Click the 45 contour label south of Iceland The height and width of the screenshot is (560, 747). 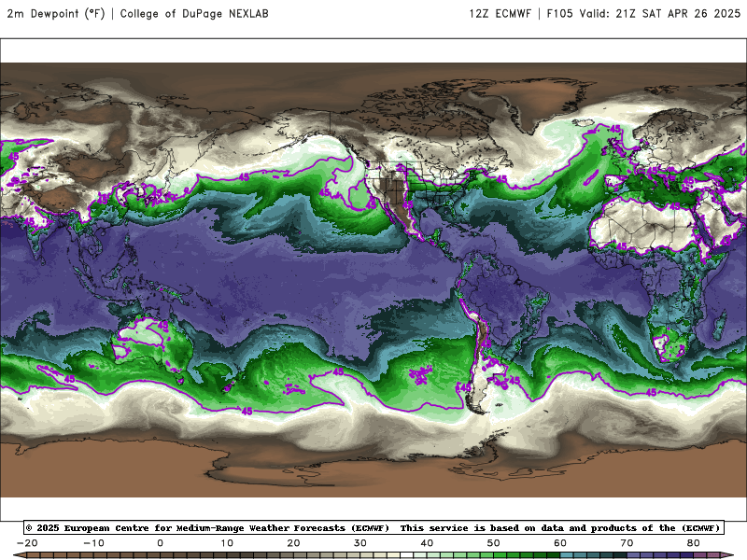(615, 129)
